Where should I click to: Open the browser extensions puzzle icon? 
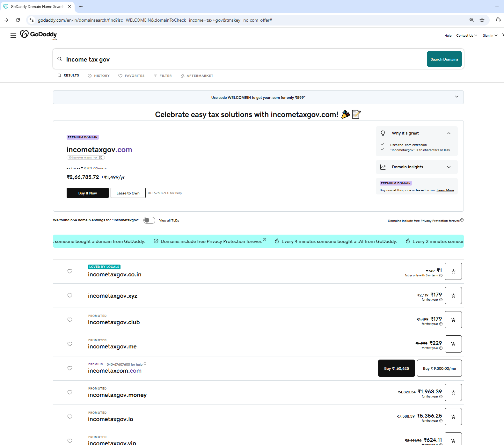point(498,20)
